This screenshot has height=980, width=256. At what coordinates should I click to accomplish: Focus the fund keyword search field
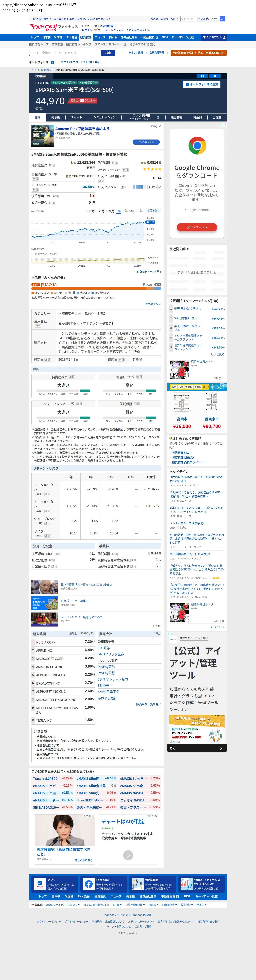65,53
